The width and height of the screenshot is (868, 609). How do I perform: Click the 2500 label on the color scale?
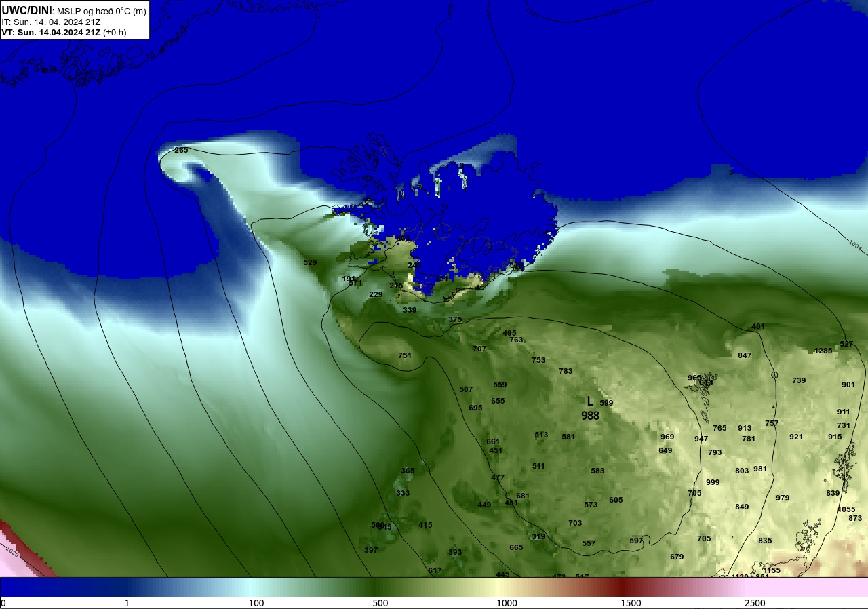(755, 603)
